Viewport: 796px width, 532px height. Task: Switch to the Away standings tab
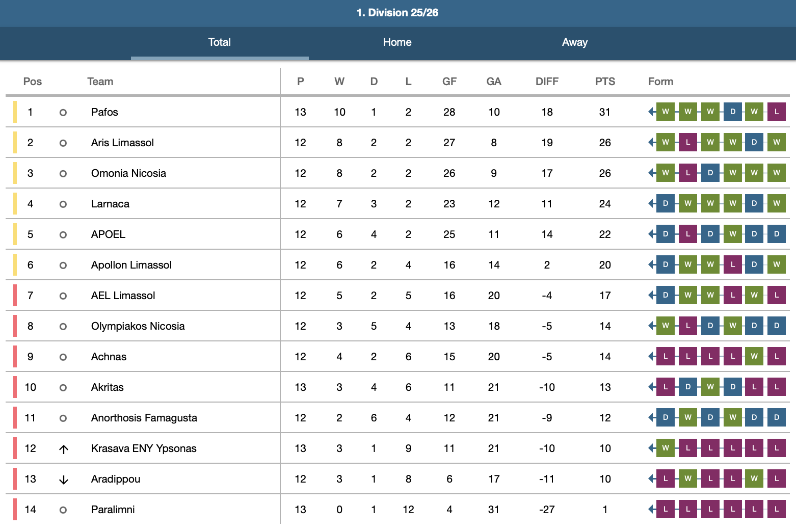(574, 42)
